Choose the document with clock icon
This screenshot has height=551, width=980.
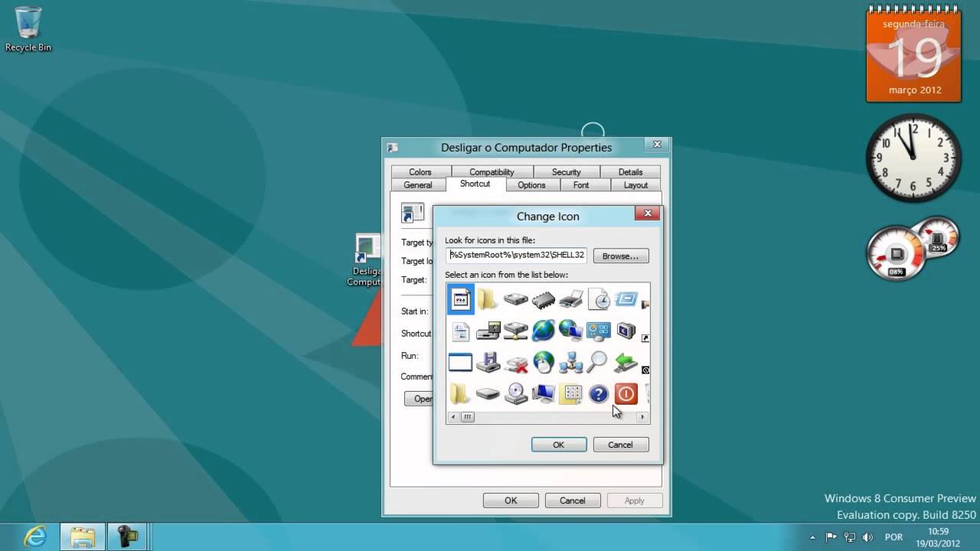(x=598, y=299)
